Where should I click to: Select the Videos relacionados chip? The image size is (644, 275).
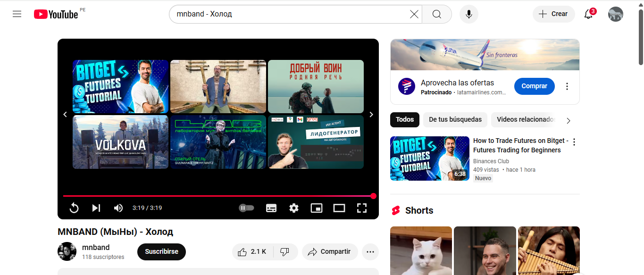point(524,120)
